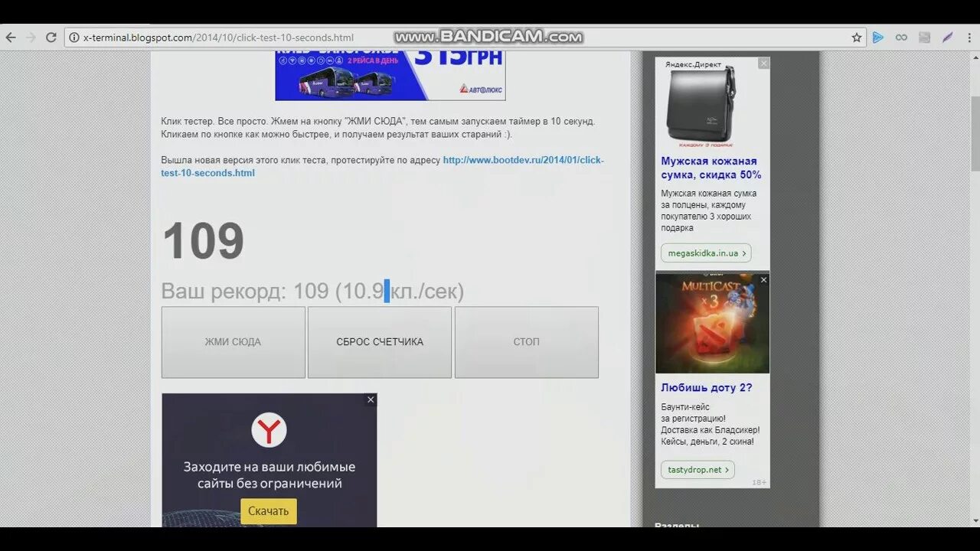Click the СТОП button

pos(527,342)
